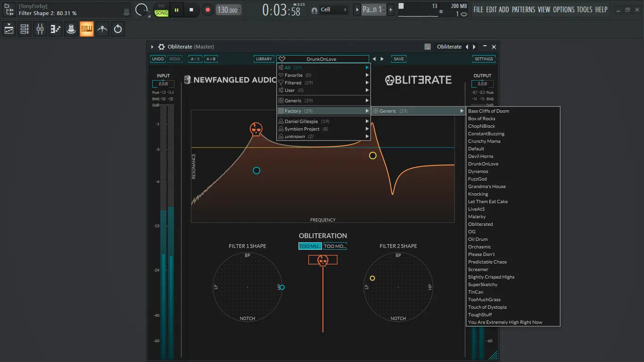Expand the unknown (2) author submenu
Viewport: 644px width, 362px height.
(x=323, y=136)
